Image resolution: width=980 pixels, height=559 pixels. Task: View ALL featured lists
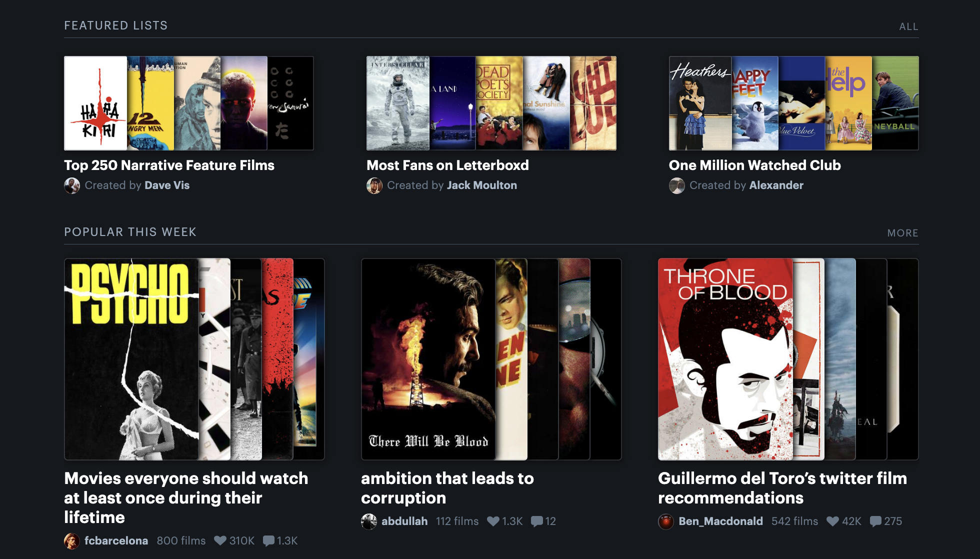pos(908,26)
